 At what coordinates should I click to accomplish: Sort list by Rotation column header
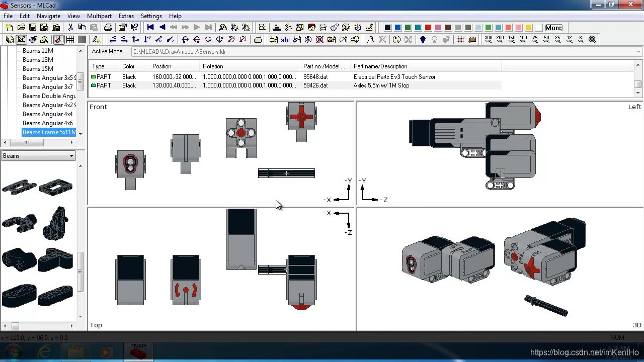click(x=250, y=66)
